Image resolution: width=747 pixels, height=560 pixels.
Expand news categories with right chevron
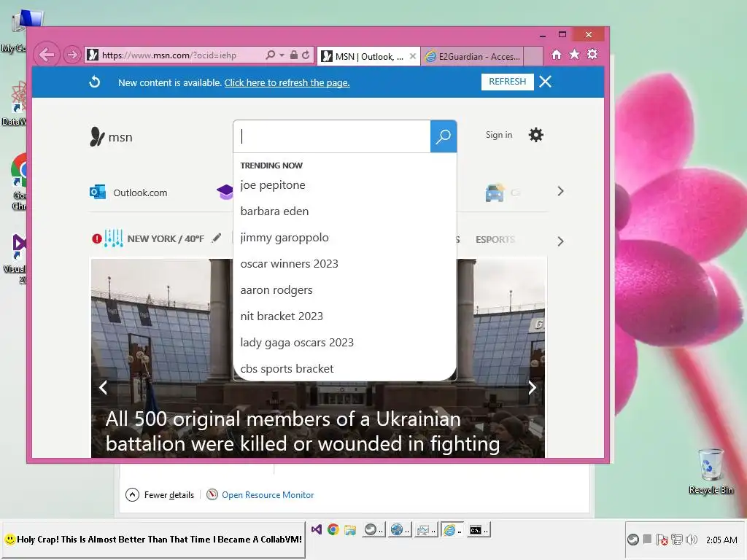click(x=560, y=241)
